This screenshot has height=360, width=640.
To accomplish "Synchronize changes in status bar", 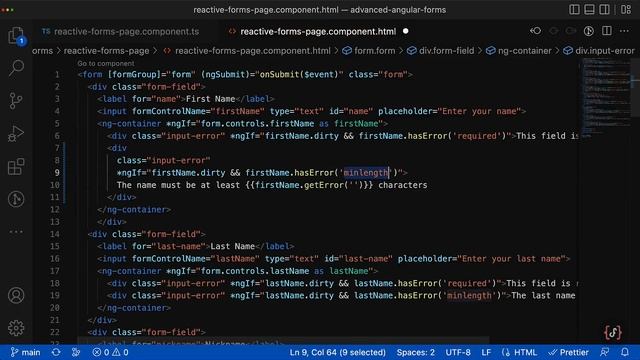I will pyautogui.click(x=56, y=352).
